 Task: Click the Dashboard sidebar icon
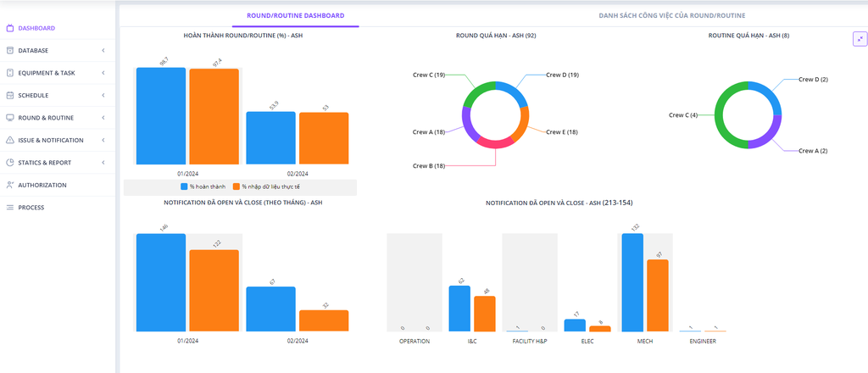point(9,28)
